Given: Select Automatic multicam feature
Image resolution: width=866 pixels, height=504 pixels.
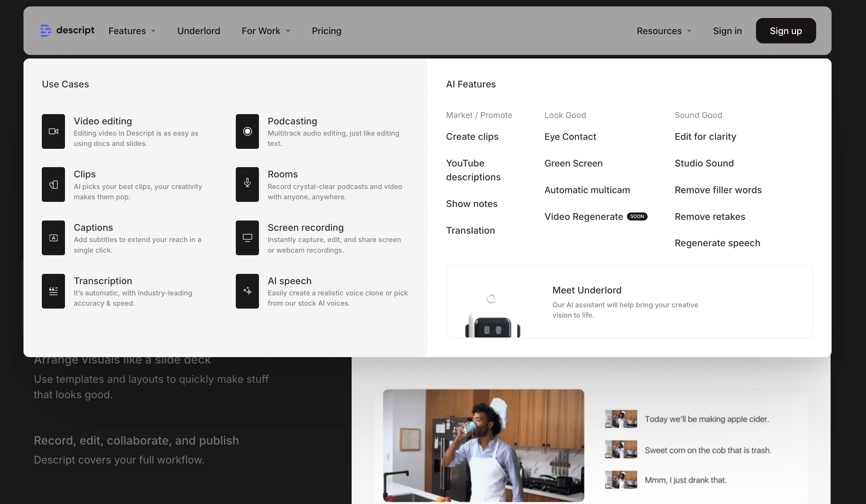Looking at the screenshot, I should tap(587, 190).
